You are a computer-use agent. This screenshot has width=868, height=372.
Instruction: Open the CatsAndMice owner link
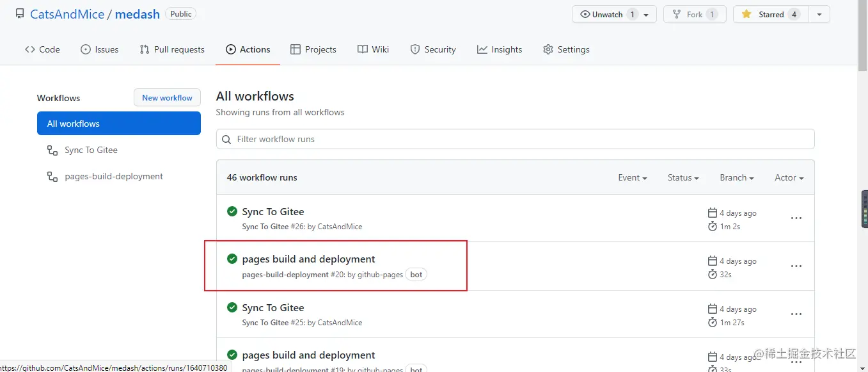[67, 14]
